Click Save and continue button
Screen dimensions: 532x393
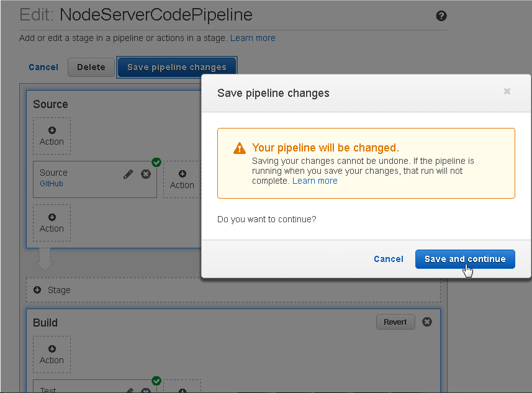[x=465, y=260]
